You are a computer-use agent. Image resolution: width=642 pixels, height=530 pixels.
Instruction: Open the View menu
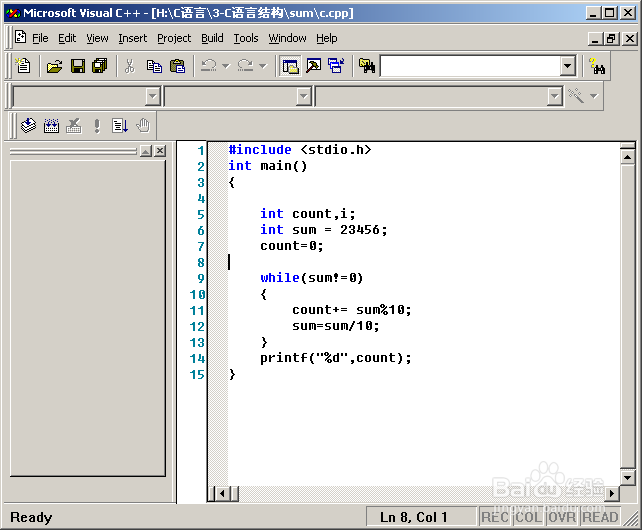click(x=97, y=38)
